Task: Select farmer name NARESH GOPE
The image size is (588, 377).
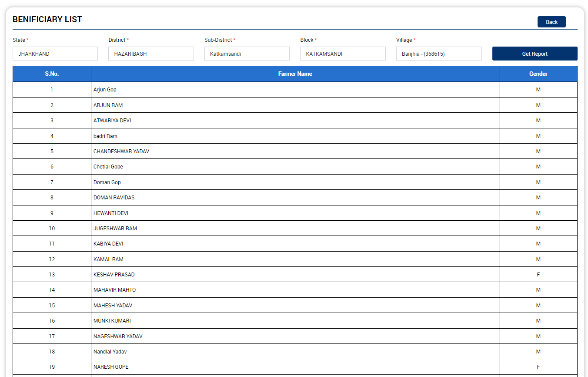Action: pyautogui.click(x=111, y=367)
